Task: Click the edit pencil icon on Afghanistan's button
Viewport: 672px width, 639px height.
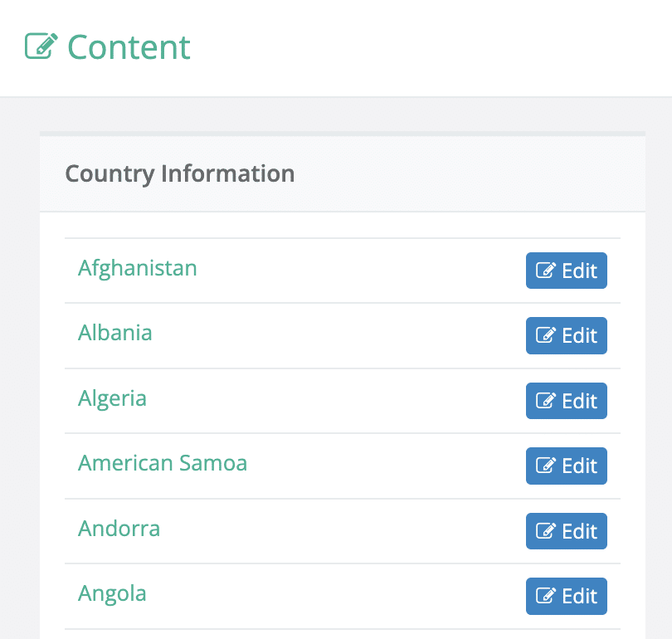Action: point(545,270)
